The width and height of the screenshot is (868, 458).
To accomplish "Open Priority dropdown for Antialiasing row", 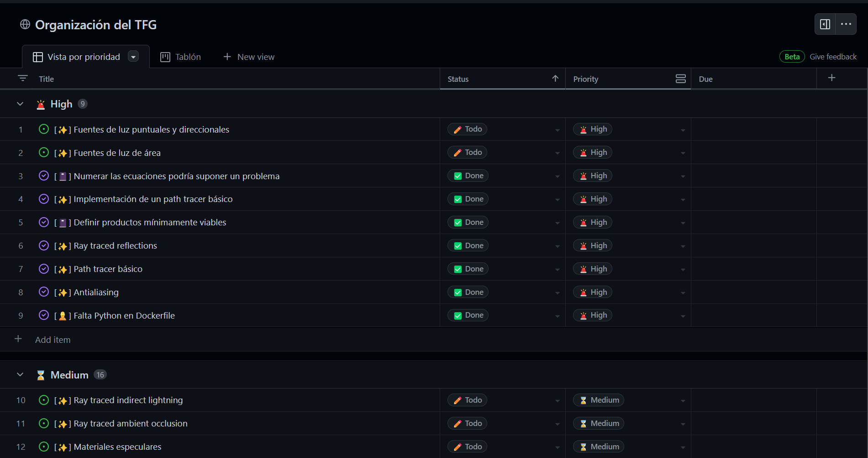I will coord(683,293).
